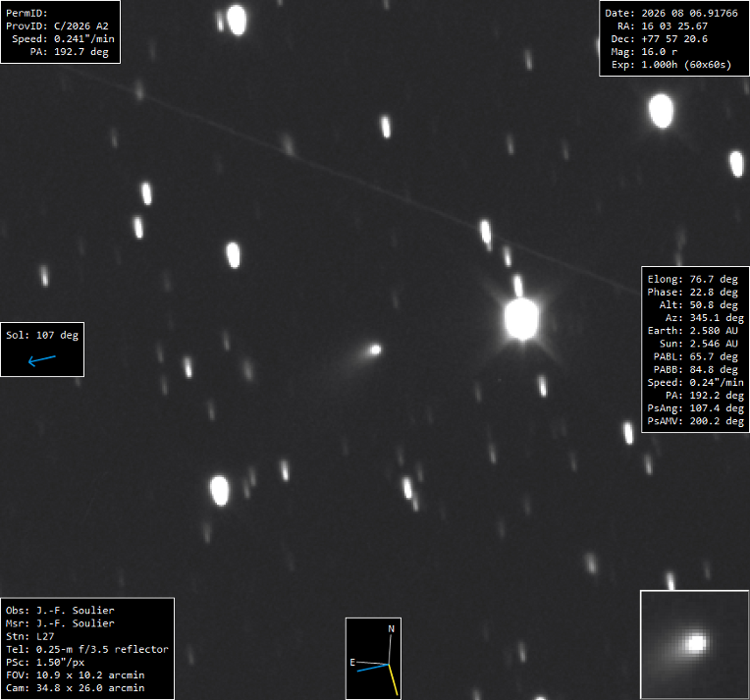Click the bright saturated star with diffraction spikes
Screen dimensions: 750x700
[521, 319]
